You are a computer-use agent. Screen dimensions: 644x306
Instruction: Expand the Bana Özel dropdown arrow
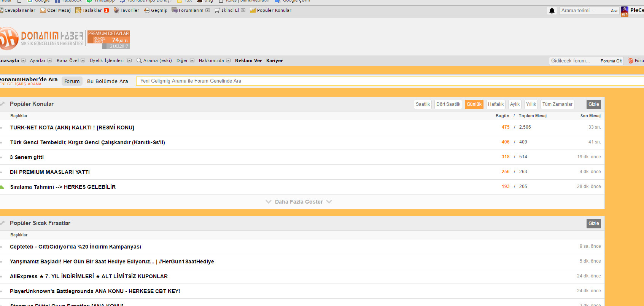pos(83,61)
